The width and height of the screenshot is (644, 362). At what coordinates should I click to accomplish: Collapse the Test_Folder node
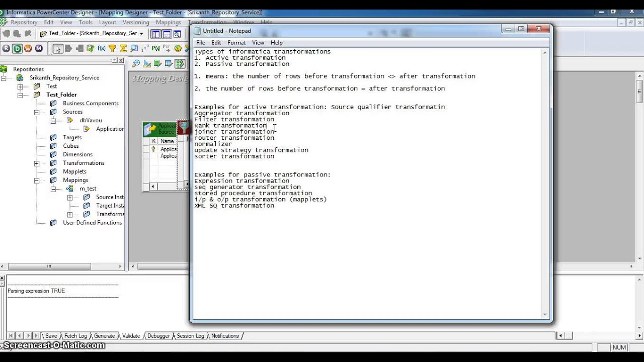(20, 95)
